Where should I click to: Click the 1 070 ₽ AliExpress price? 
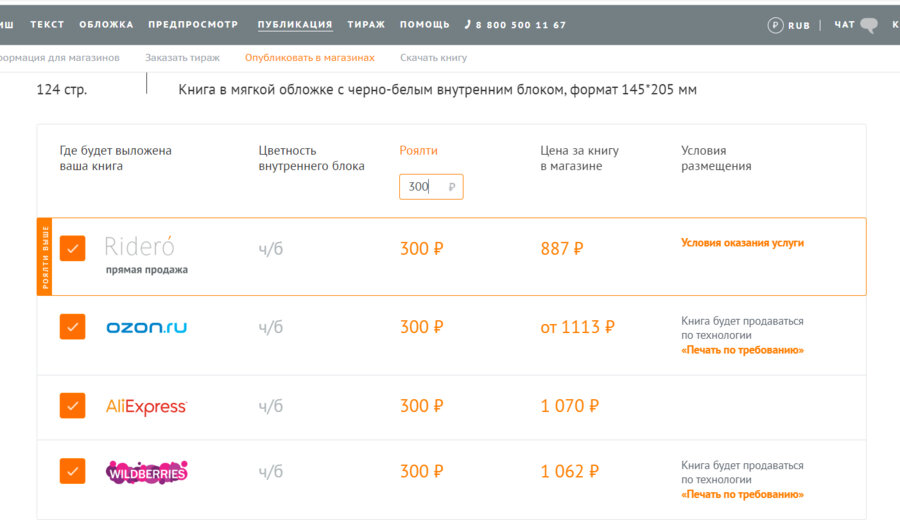(569, 406)
